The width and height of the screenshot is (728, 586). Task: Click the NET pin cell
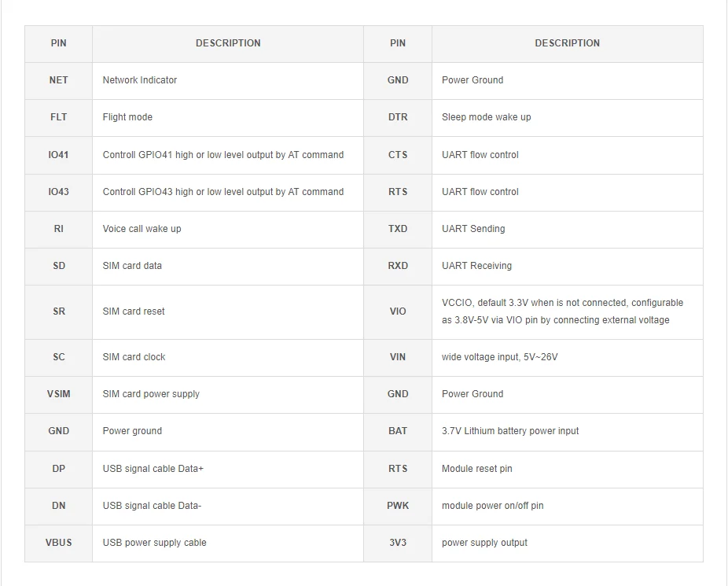pos(59,80)
